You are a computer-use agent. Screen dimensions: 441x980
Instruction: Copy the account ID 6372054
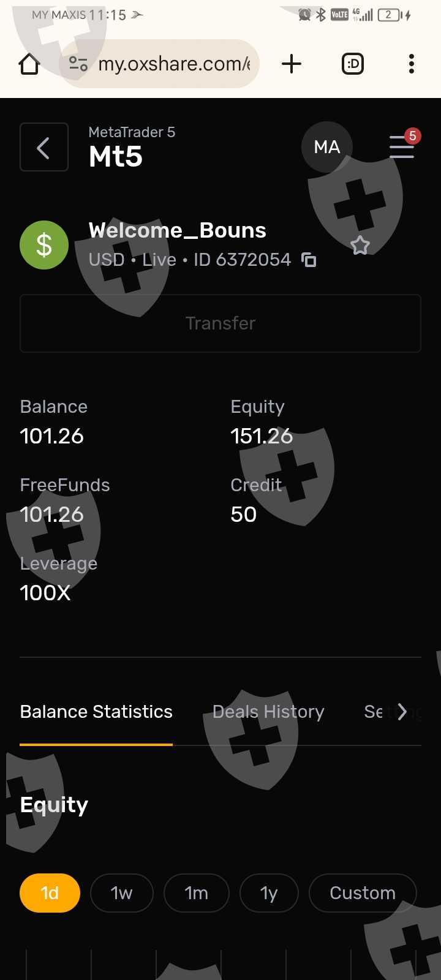309,260
